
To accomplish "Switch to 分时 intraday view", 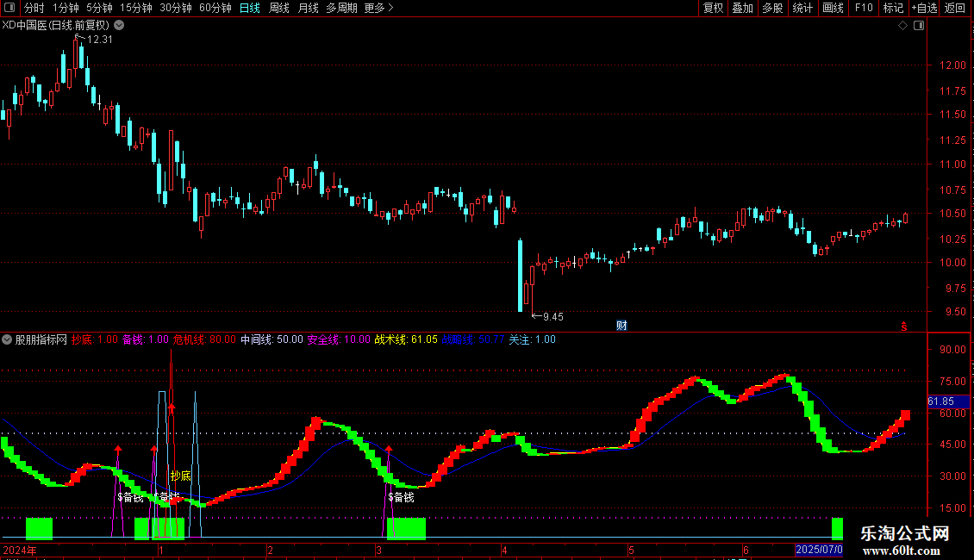I will (34, 8).
